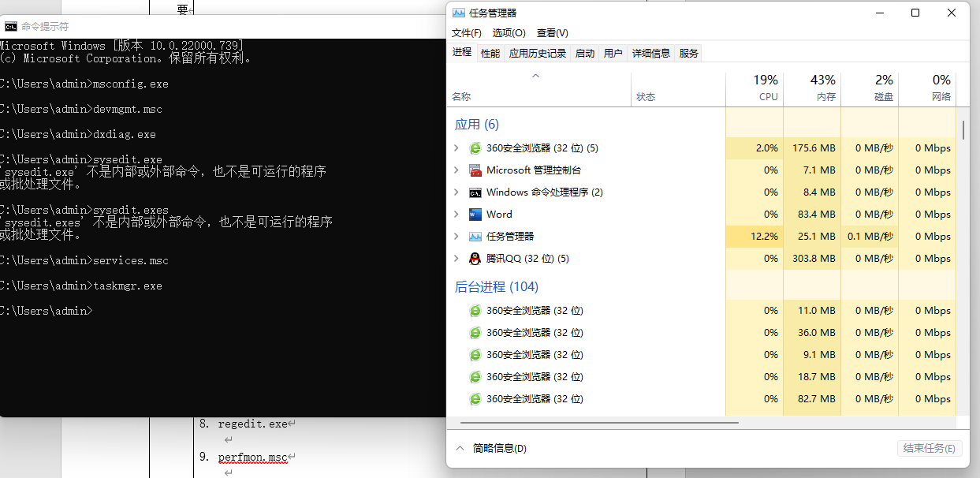Switch to the 性能 tab

490,54
